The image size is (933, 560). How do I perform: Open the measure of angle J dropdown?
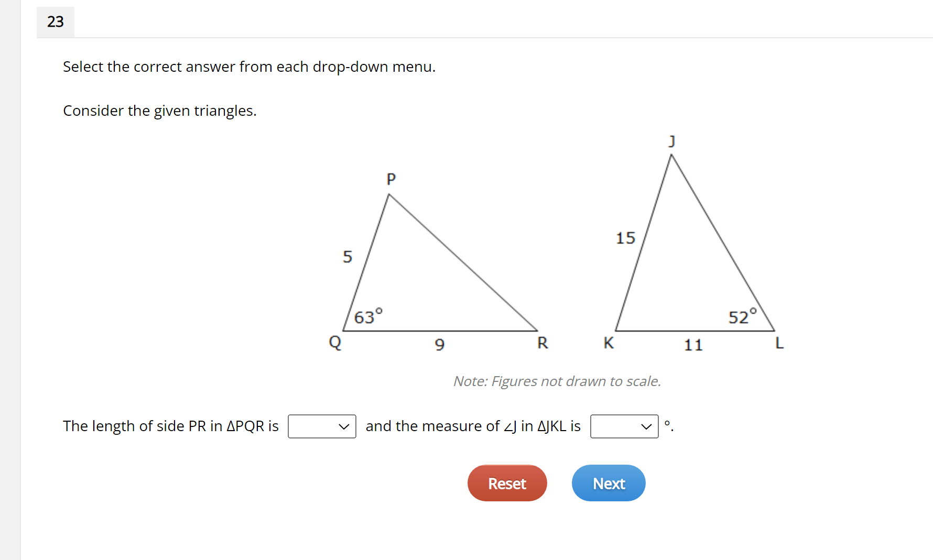tap(624, 426)
